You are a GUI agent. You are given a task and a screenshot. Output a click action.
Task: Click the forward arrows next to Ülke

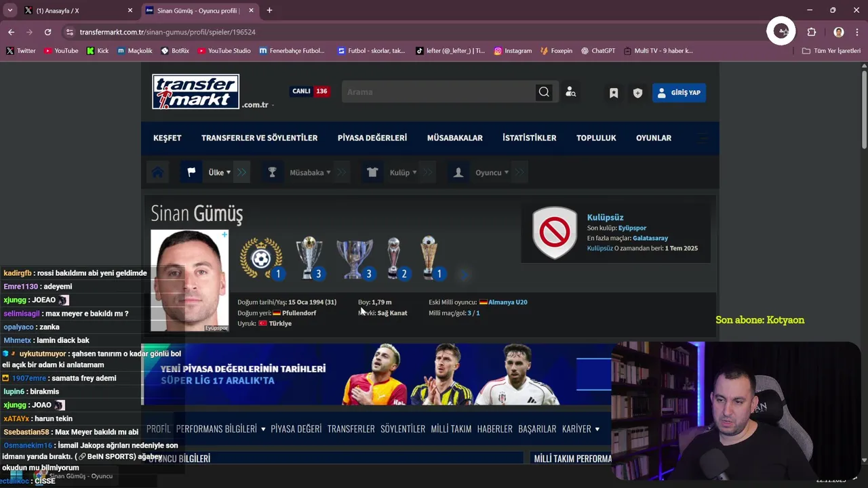coord(242,172)
